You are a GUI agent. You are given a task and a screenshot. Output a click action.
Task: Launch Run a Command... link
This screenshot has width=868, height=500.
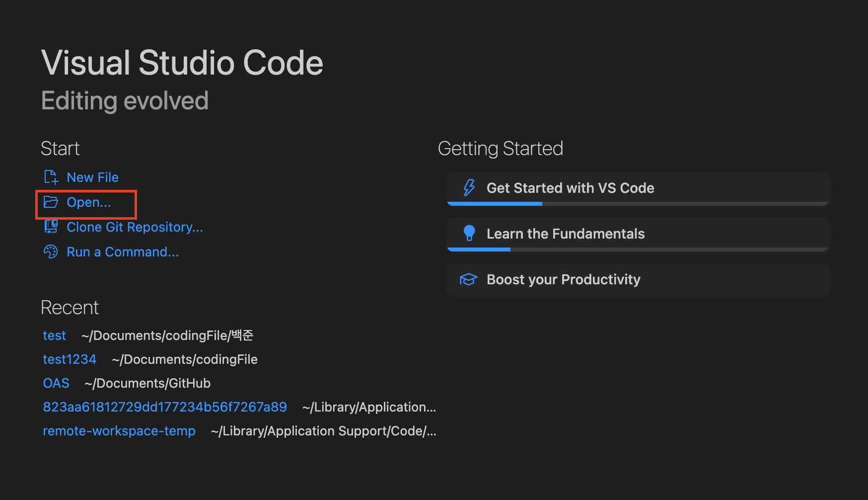coord(123,252)
